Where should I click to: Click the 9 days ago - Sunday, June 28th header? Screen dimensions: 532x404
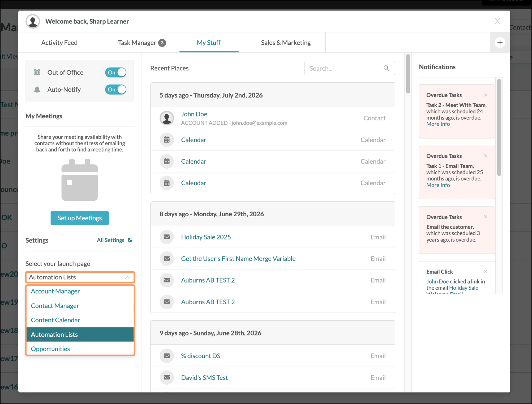pyautogui.click(x=273, y=333)
